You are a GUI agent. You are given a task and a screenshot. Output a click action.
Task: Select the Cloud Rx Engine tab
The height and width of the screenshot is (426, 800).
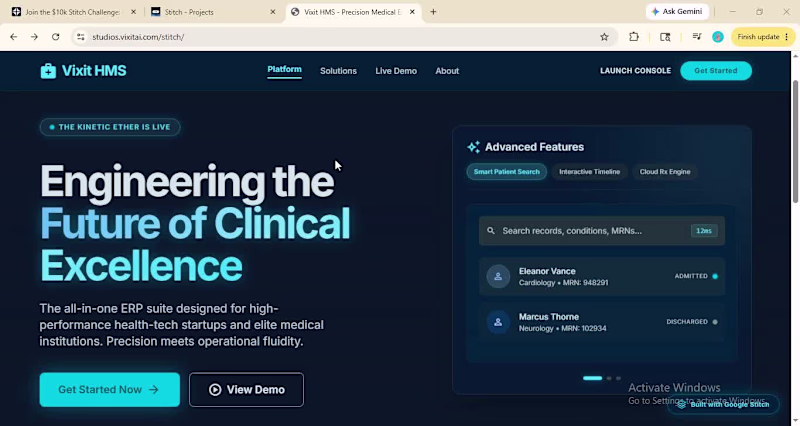coord(665,172)
